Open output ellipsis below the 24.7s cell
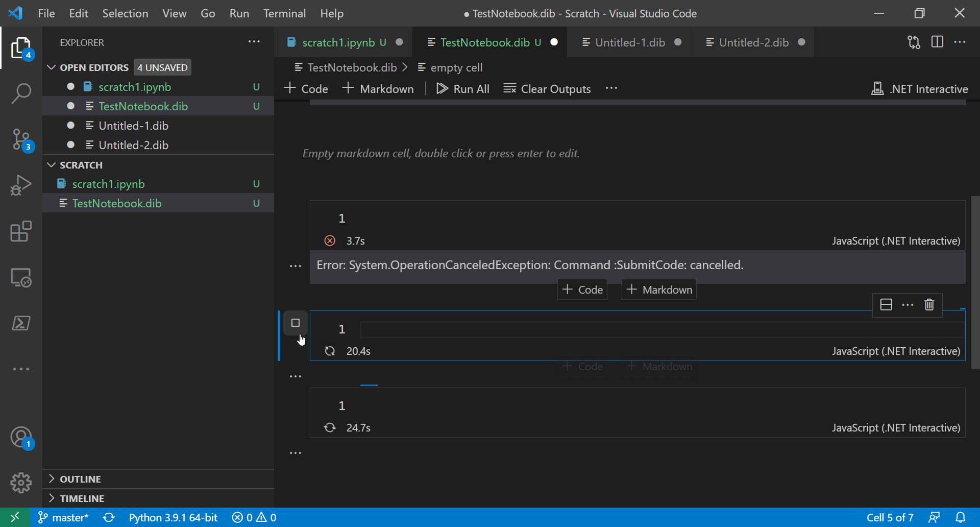 click(296, 453)
